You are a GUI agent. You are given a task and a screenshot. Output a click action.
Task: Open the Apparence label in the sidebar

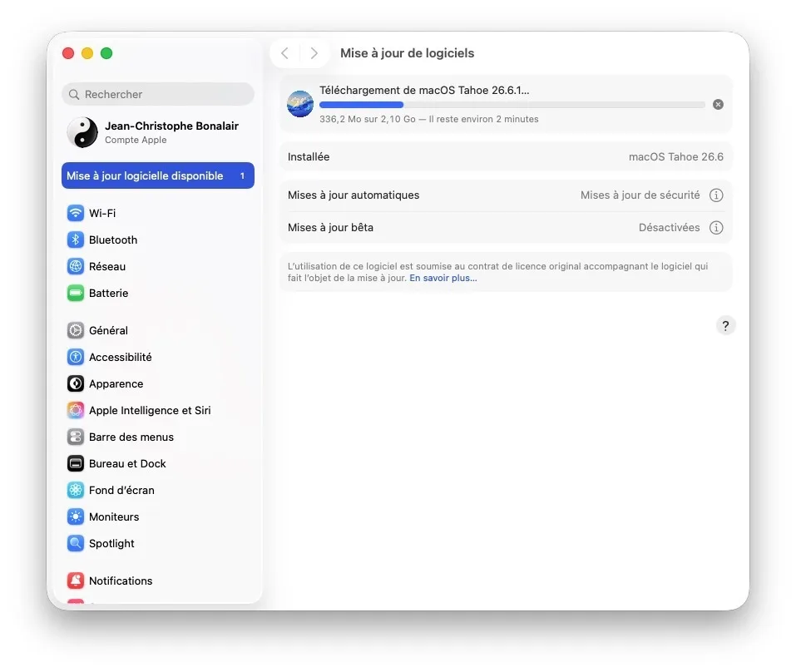coord(116,383)
